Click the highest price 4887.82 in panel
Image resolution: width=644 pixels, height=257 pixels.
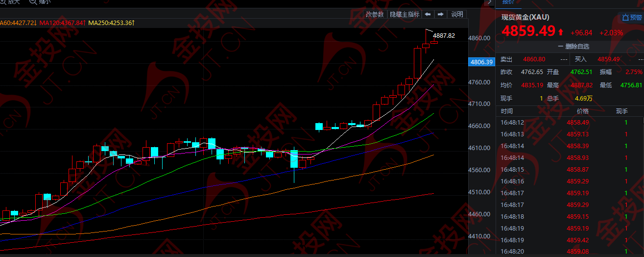pyautogui.click(x=582, y=85)
